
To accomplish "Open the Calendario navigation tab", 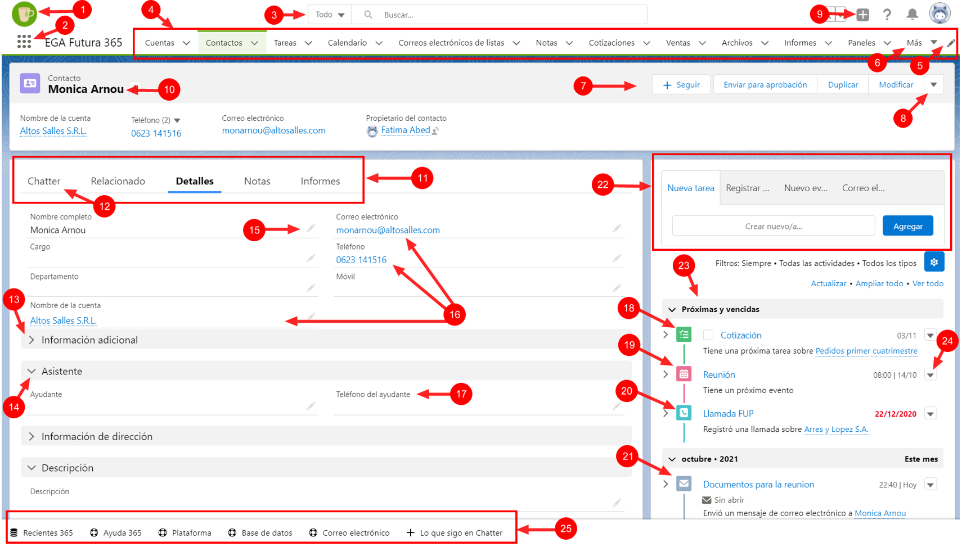I will 347,43.
